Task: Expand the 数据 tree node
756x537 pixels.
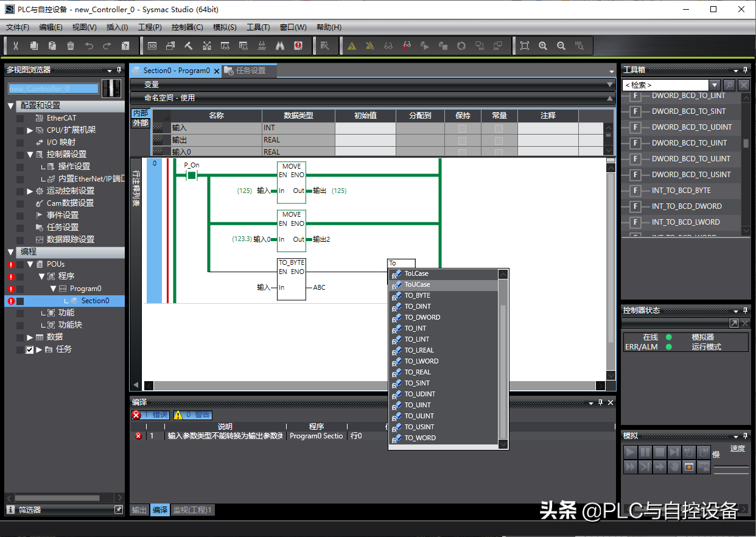Action: click(x=30, y=337)
